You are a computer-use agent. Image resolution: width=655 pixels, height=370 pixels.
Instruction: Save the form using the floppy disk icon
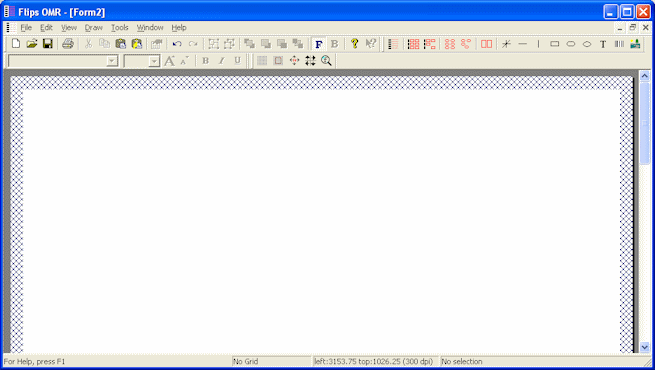click(x=48, y=43)
